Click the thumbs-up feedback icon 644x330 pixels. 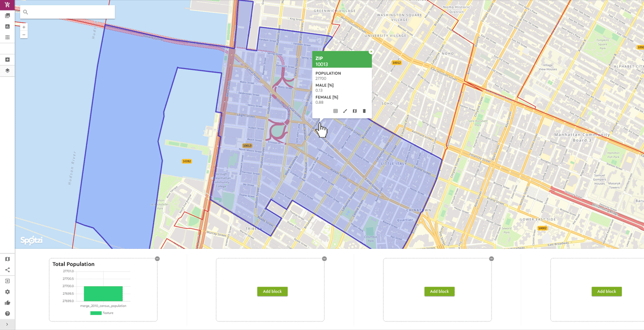click(x=7, y=303)
